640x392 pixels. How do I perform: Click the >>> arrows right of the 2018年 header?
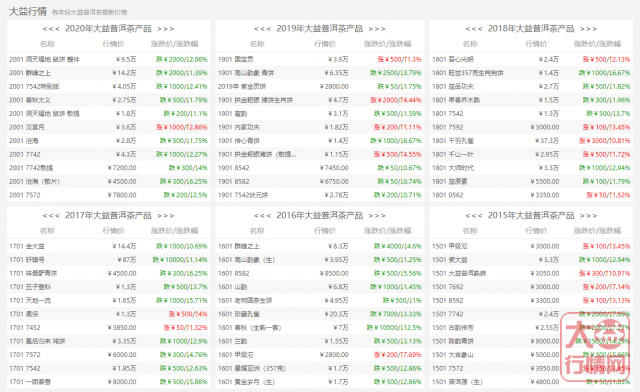589,29
